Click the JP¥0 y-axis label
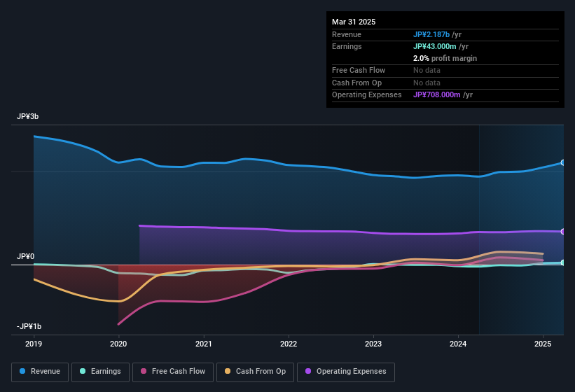 26,256
